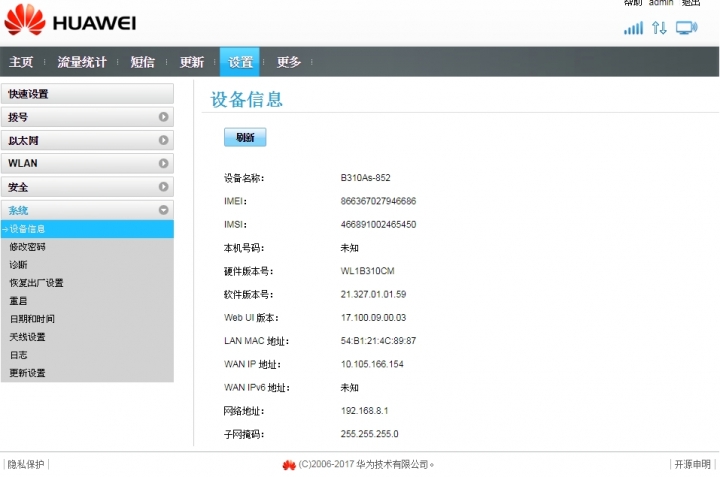The width and height of the screenshot is (720, 477).
Task: Open 快速设置 in the sidebar
Action: point(87,94)
